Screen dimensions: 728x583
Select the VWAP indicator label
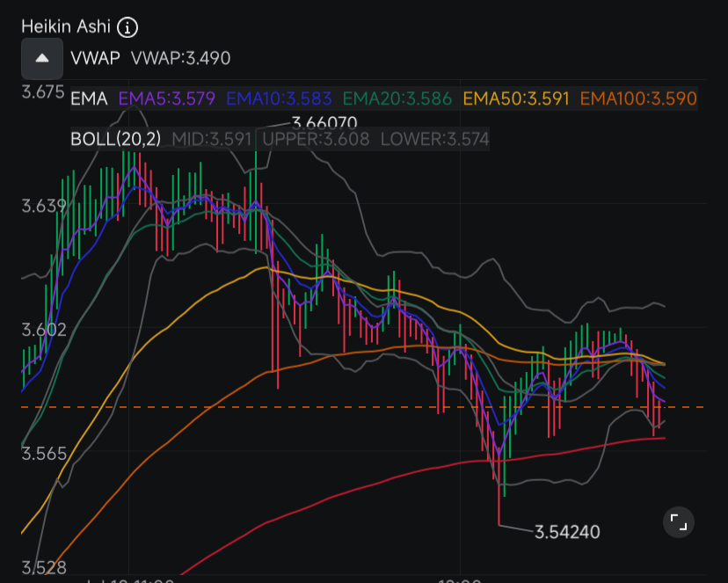click(95, 59)
